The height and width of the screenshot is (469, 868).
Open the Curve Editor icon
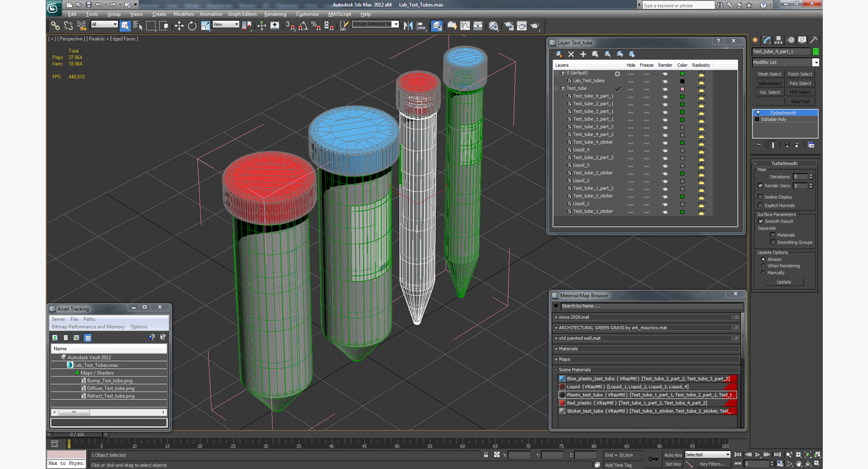coord(465,26)
